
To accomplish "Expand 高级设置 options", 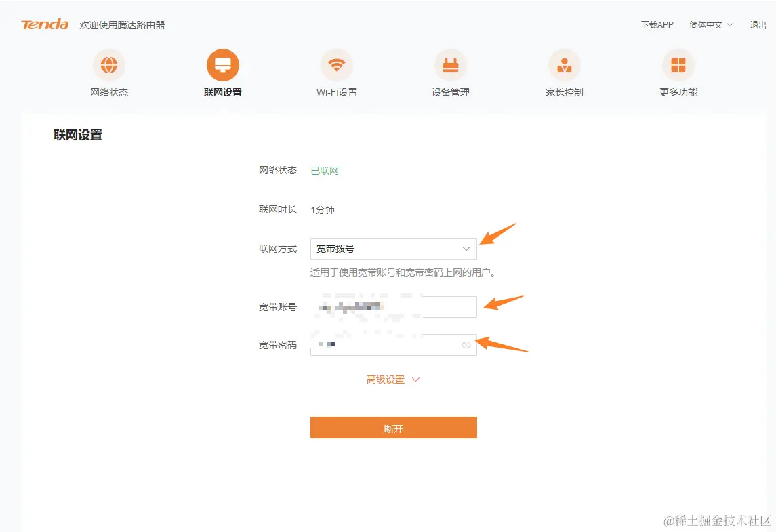I will tap(393, 380).
